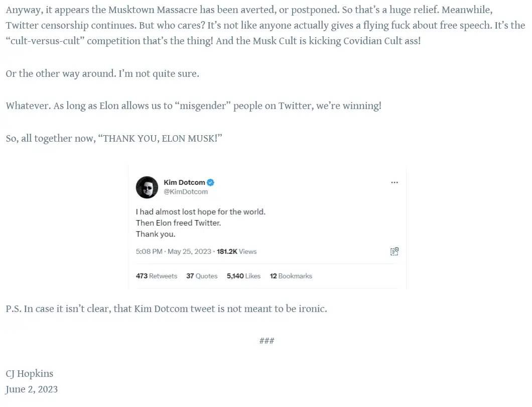Click the blue verified badge
This screenshot has height=407, width=532.
point(211,182)
